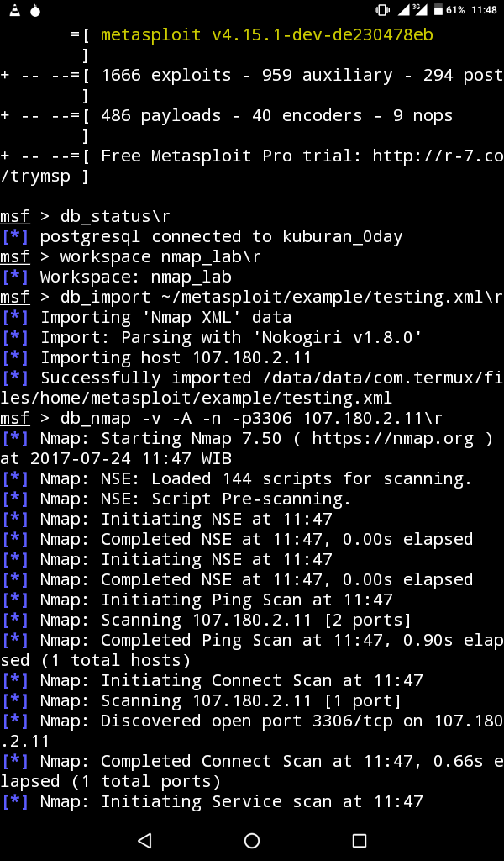Tap the 'msf > db_status' command line

(x=85, y=216)
